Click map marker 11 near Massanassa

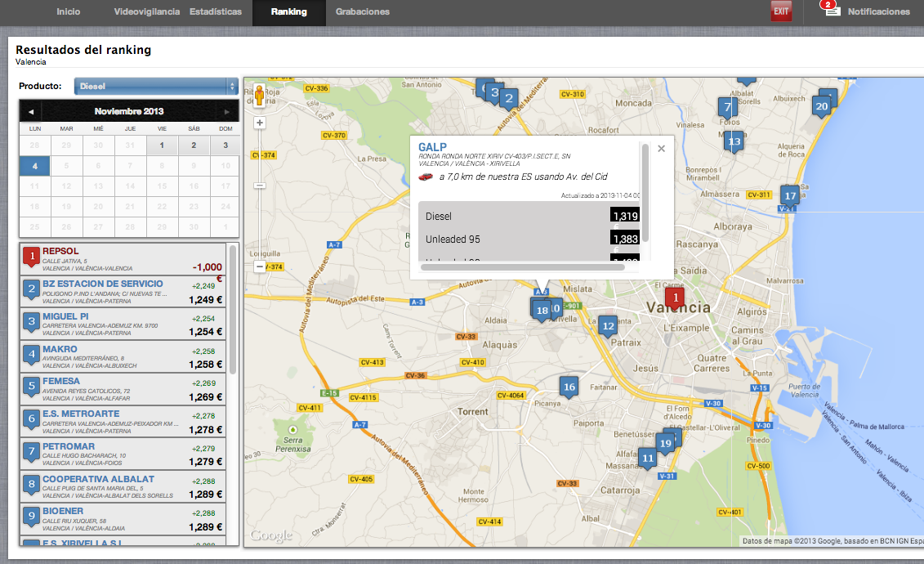[648, 459]
